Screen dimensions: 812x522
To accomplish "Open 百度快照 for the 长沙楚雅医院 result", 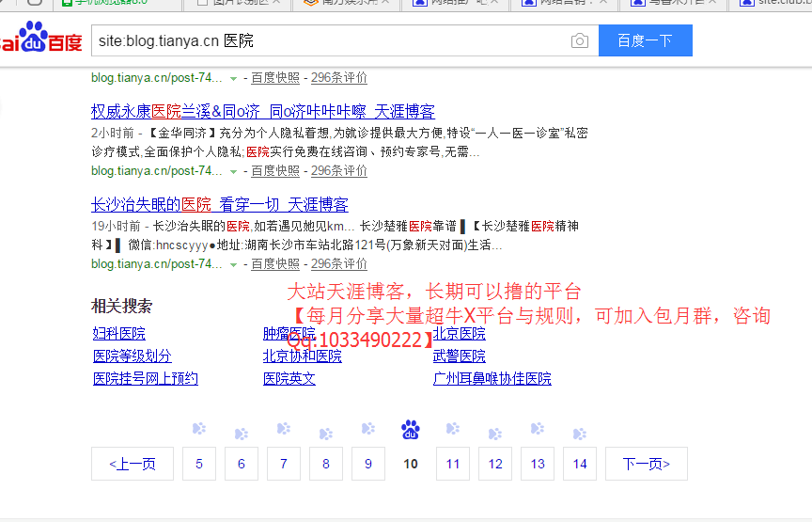I will (x=275, y=264).
